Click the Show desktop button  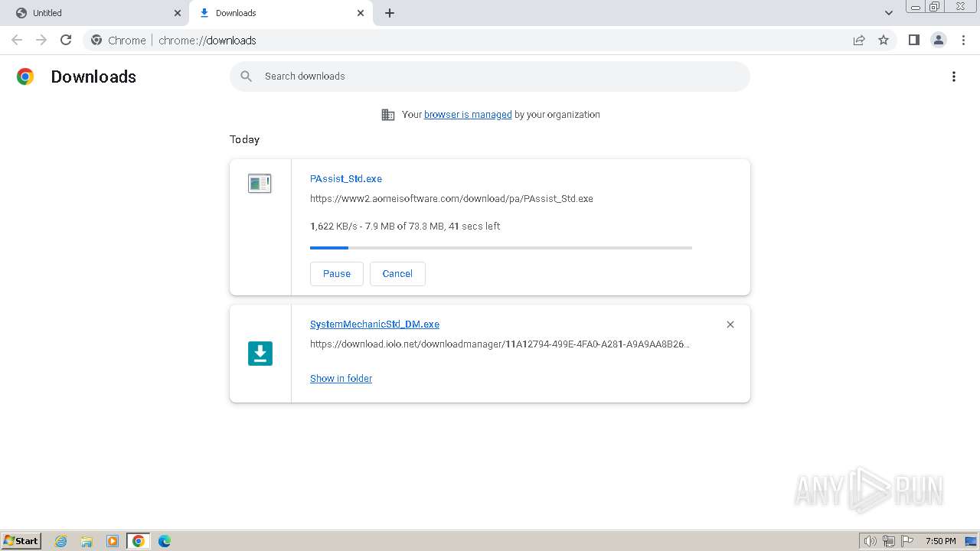point(972,541)
